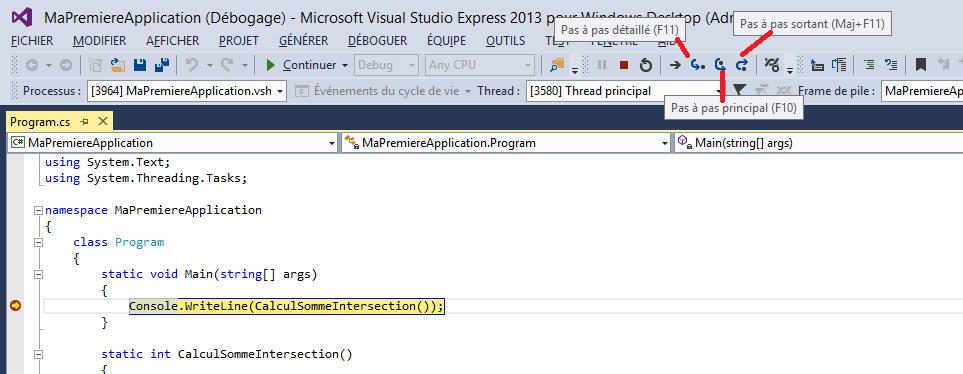Click the Save All double-floppy icon
Screen dimensions: 963x374
pos(162,64)
